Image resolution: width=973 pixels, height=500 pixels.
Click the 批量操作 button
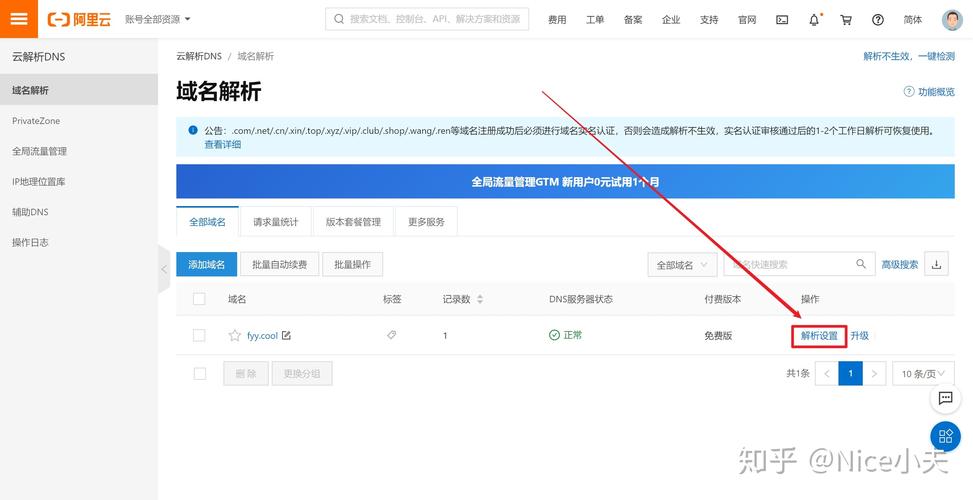point(352,264)
